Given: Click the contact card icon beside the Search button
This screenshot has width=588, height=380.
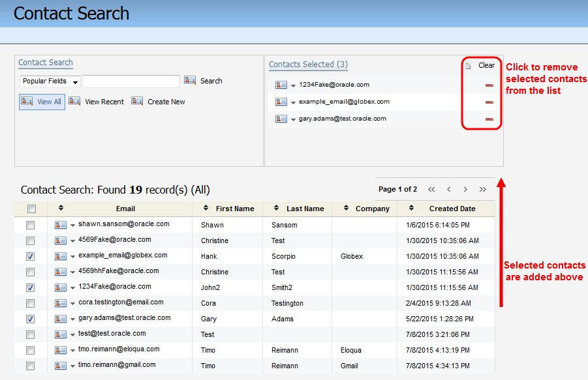Looking at the screenshot, I should coord(190,80).
